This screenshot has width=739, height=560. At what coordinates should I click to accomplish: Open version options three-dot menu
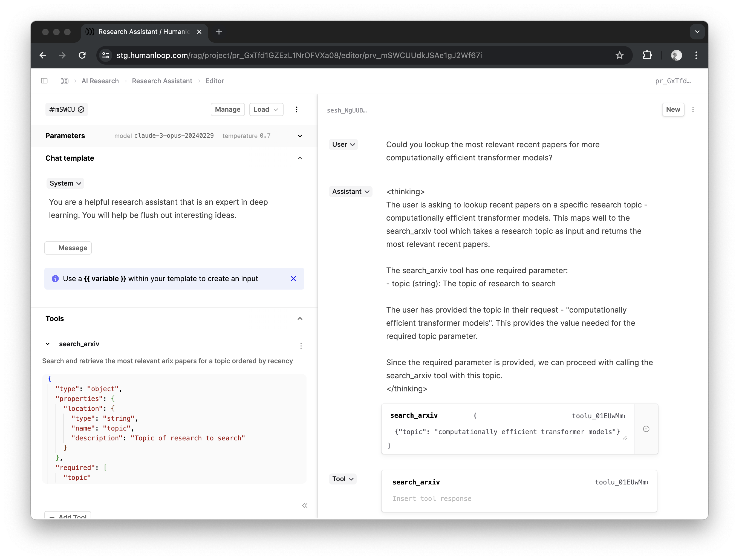click(297, 109)
